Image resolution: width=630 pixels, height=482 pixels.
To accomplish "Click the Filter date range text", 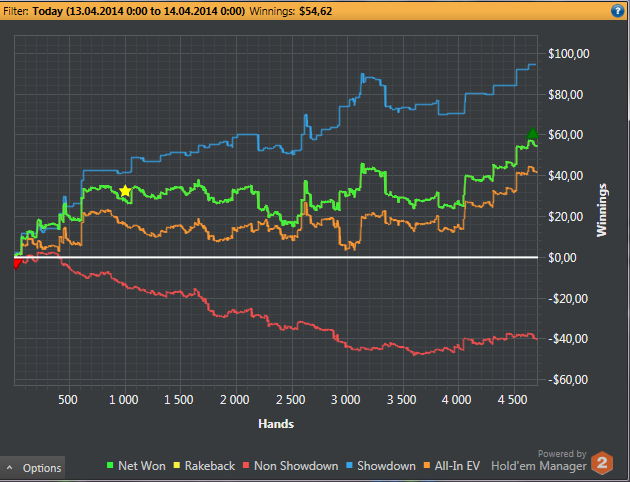I will click(139, 11).
